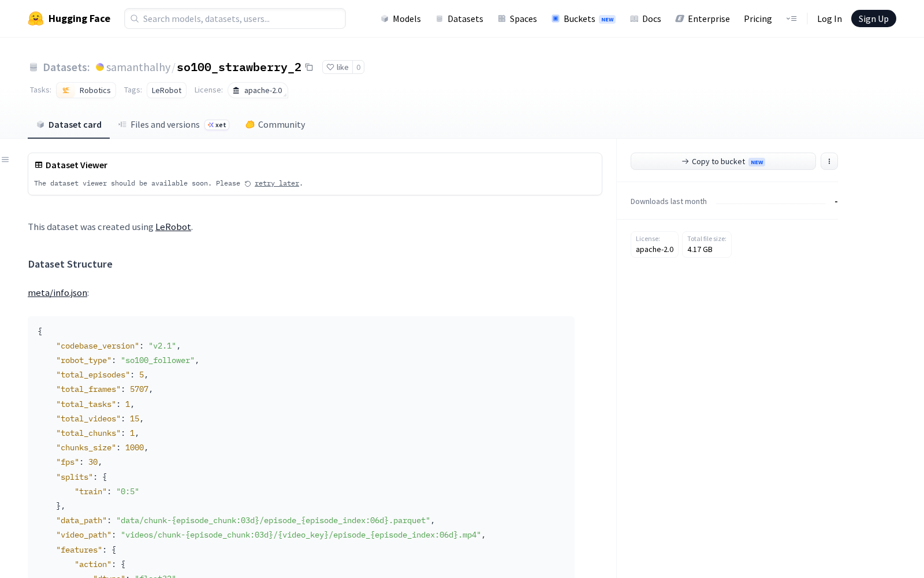Click the apache-2.0 license tag
Viewport: 924px width, 578px height.
pos(258,90)
